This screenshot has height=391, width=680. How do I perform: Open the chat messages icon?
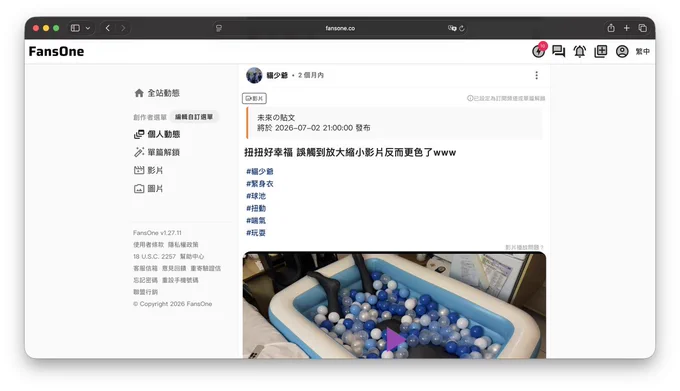[x=559, y=52]
